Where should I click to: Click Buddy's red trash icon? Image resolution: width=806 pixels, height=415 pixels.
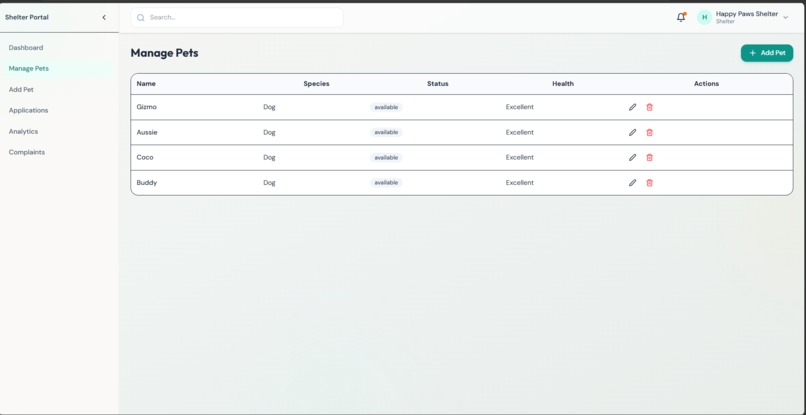pos(649,183)
